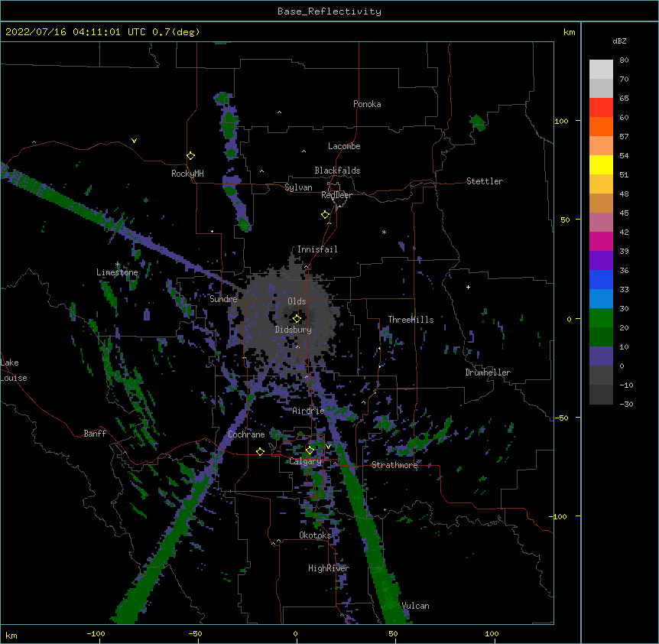This screenshot has width=659, height=644.
Task: Click the Olds town label
Action: pos(297,301)
